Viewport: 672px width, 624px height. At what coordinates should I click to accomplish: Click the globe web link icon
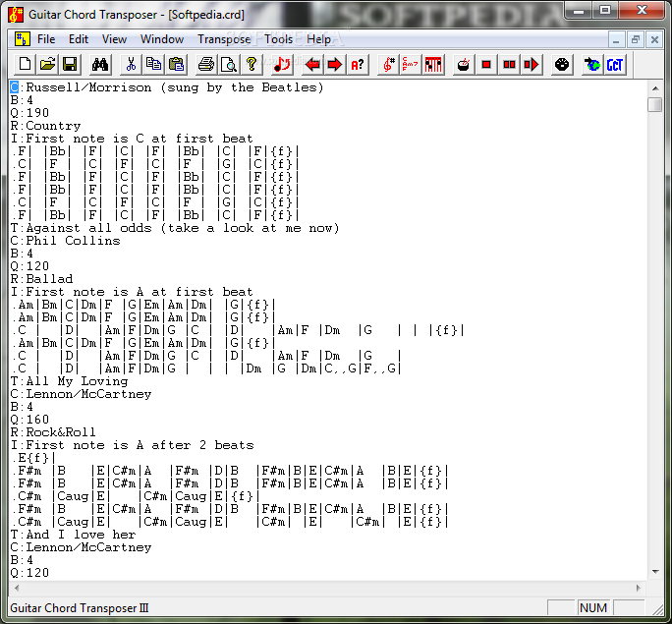pyautogui.click(x=592, y=65)
